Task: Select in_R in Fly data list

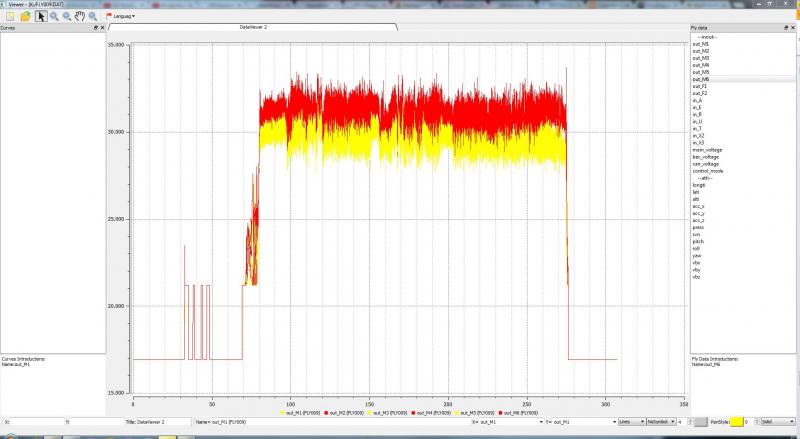Action: 697,115
